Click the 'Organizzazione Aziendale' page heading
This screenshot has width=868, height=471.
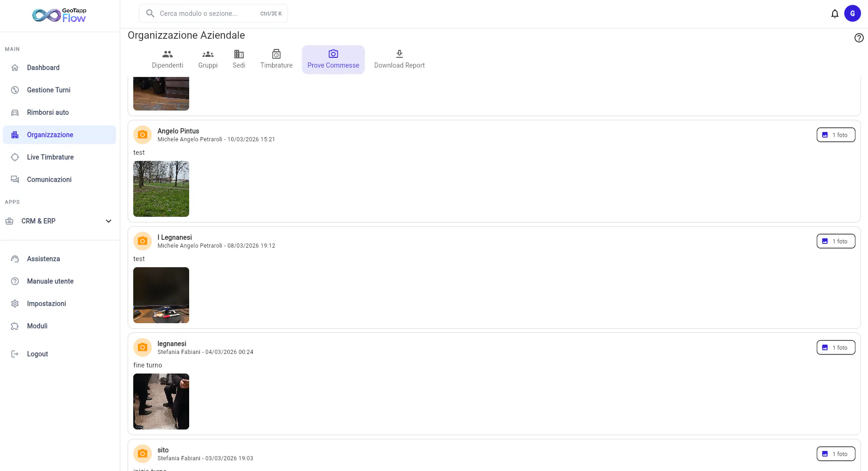(186, 35)
